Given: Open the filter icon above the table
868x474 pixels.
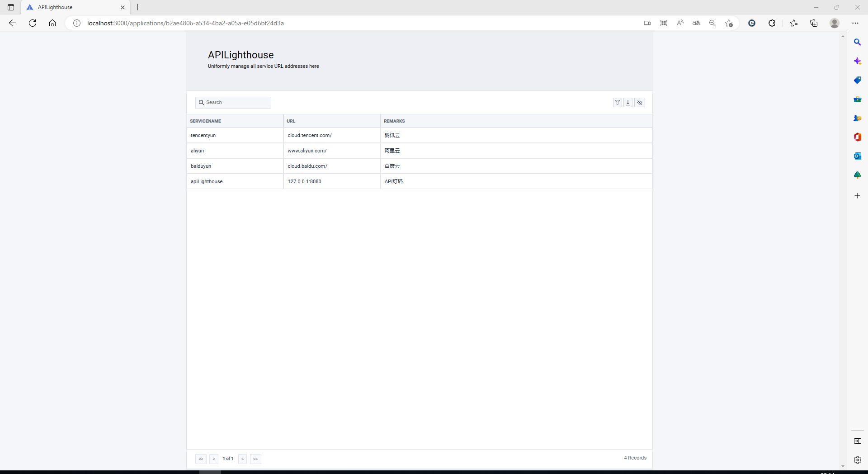Looking at the screenshot, I should (x=617, y=103).
